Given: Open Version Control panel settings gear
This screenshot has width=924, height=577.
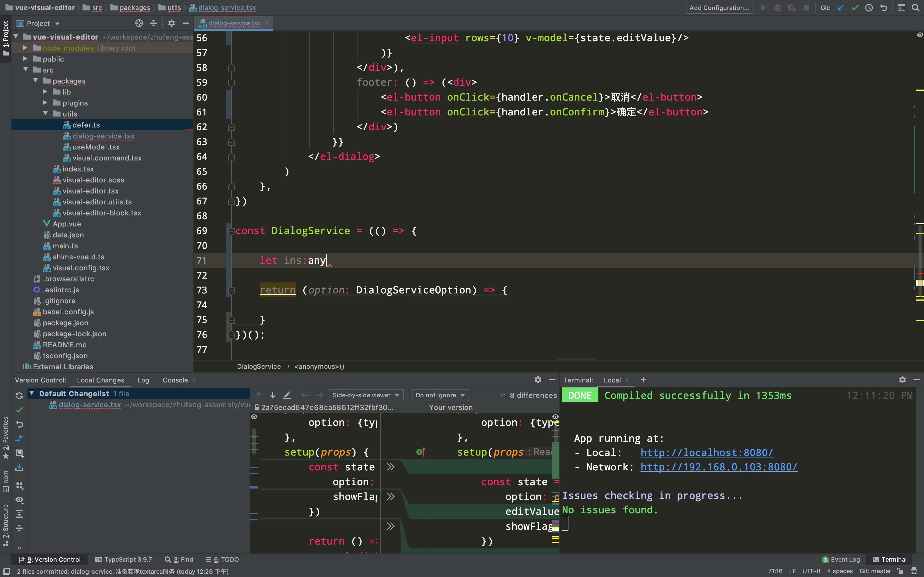Looking at the screenshot, I should 538,380.
